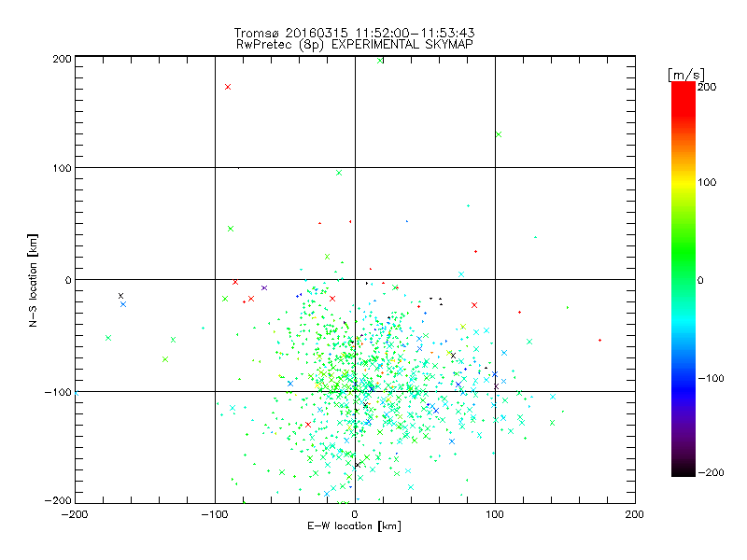Pick the black bottom end of the colorbar
The height and width of the screenshot is (560, 747).
click(x=684, y=470)
